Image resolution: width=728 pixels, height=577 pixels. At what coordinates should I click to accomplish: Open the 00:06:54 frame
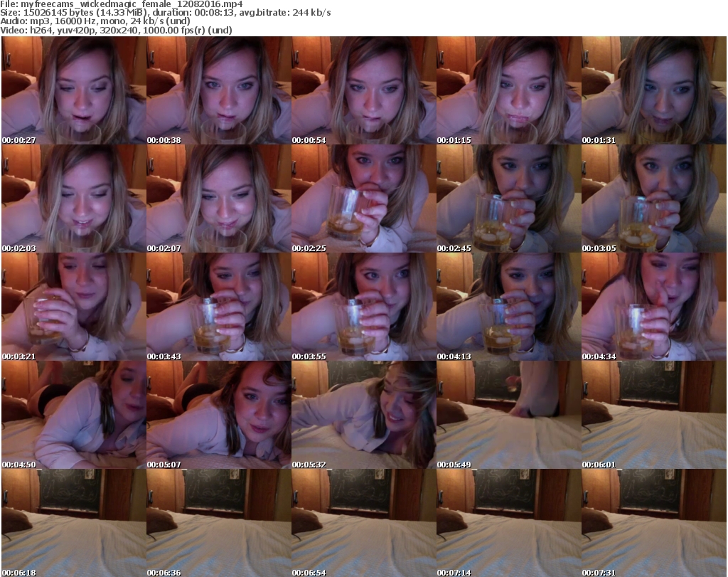click(363, 523)
